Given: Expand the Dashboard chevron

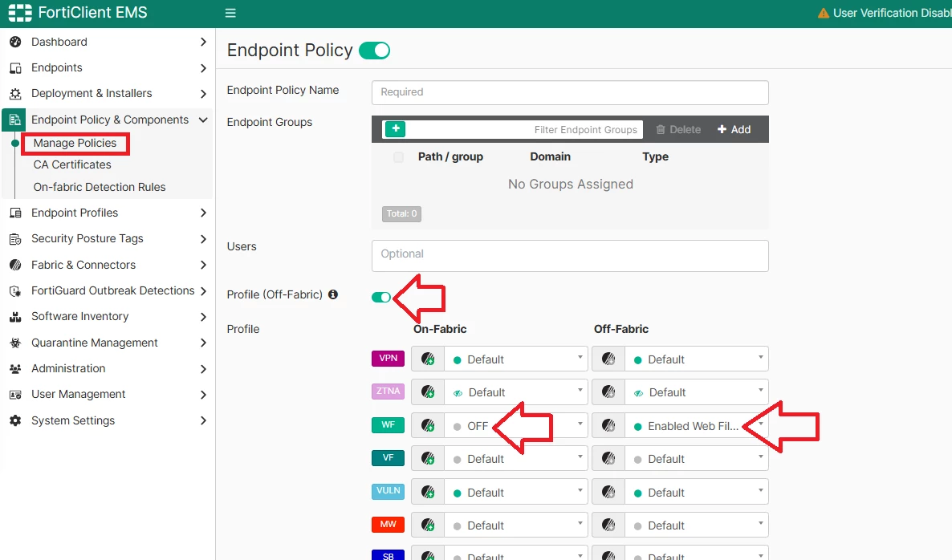Looking at the screenshot, I should [203, 42].
